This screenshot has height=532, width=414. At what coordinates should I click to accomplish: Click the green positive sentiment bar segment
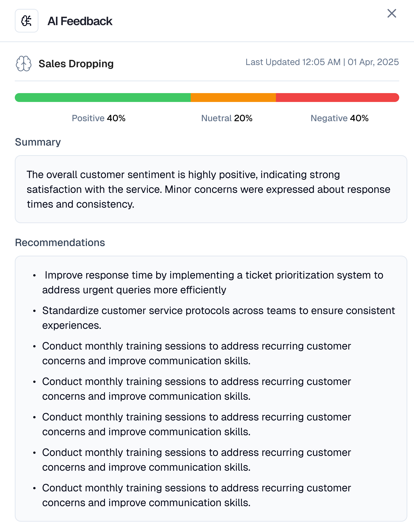103,98
